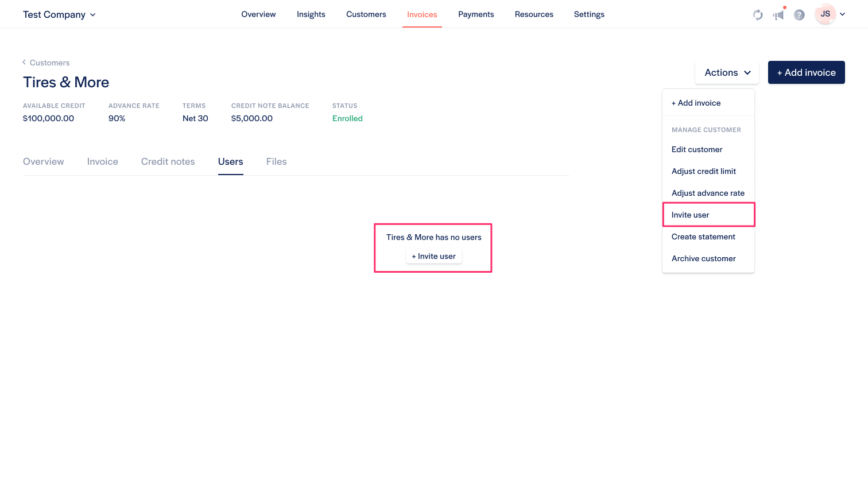Image resolution: width=868 pixels, height=492 pixels.
Task: Click the JS user avatar
Action: pos(825,14)
